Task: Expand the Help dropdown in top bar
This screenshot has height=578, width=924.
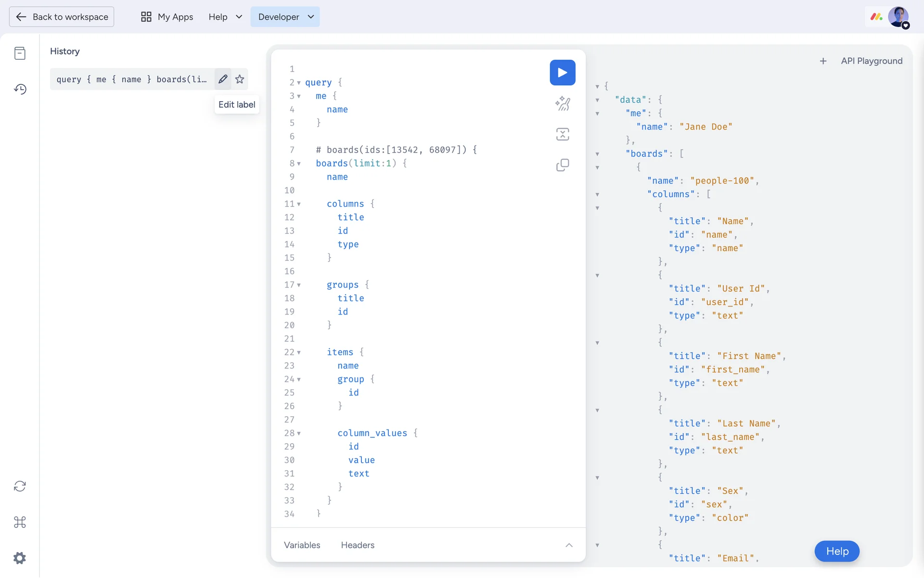Action: coord(225,17)
